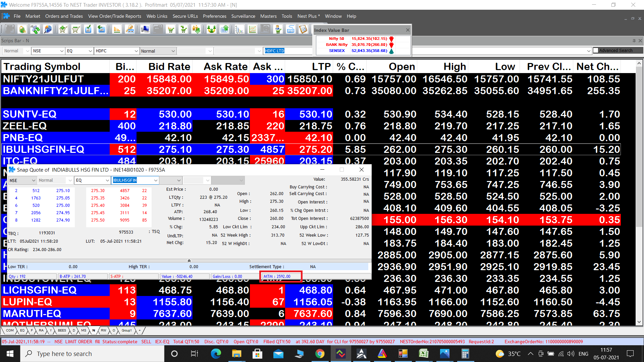Expand the EQ dropdown in Scrips Bar
The height and width of the screenshot is (362, 644).
click(x=90, y=51)
